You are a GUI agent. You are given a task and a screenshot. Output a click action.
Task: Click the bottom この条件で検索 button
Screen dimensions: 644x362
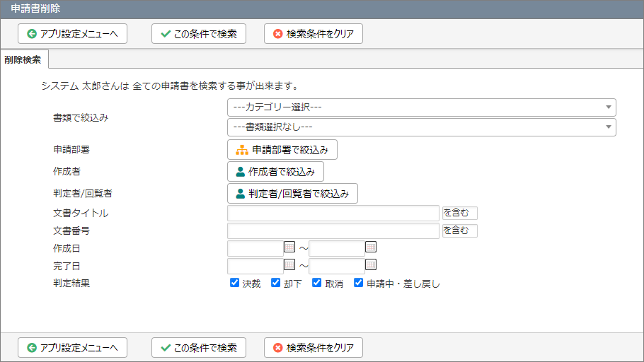(x=199, y=348)
